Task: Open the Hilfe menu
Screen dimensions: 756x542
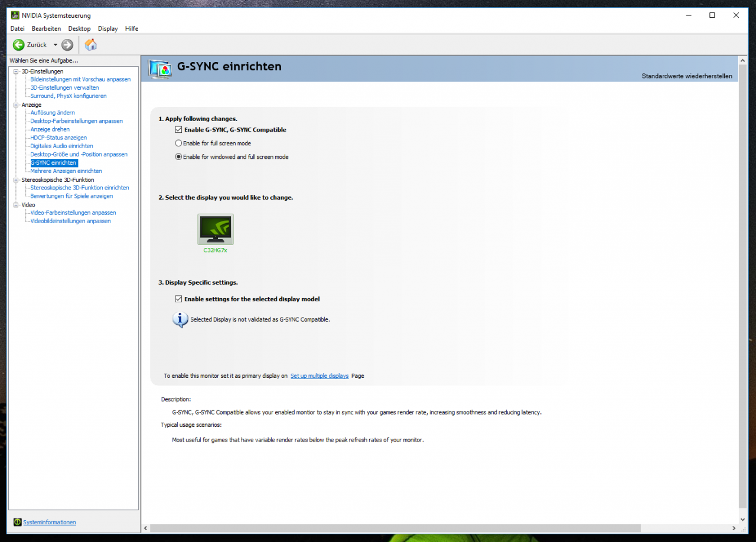Action: [x=132, y=28]
